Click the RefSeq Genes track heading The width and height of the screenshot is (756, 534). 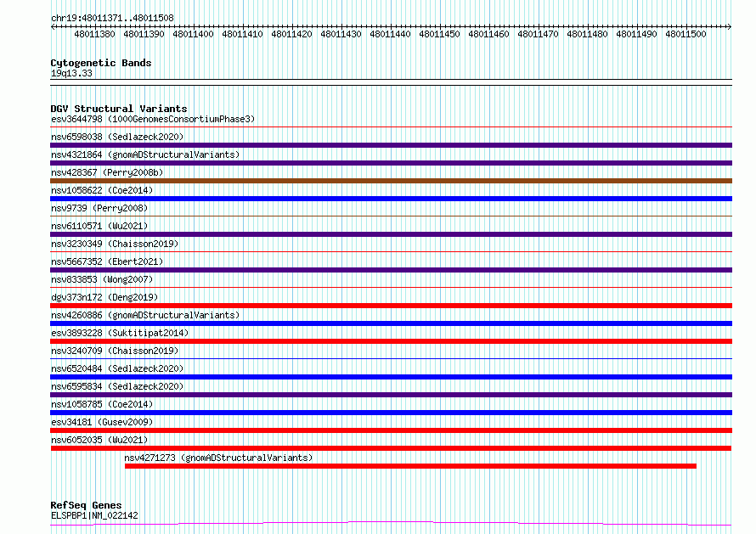[x=86, y=505]
